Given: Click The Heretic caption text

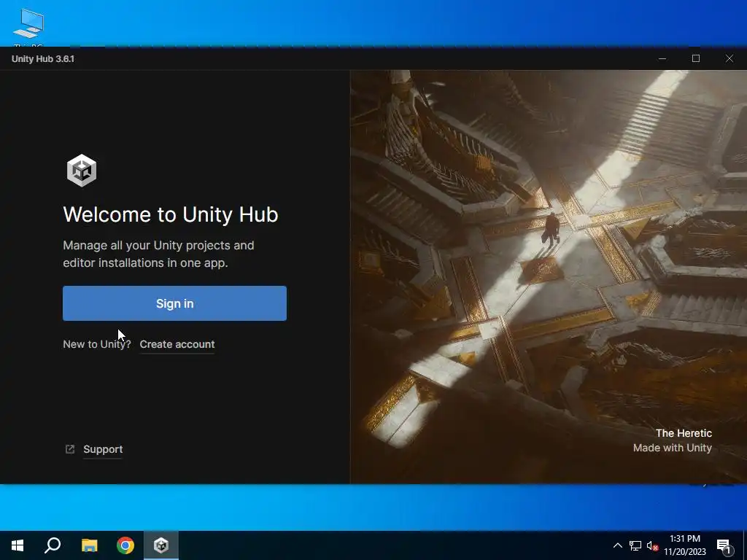Looking at the screenshot, I should click(684, 433).
